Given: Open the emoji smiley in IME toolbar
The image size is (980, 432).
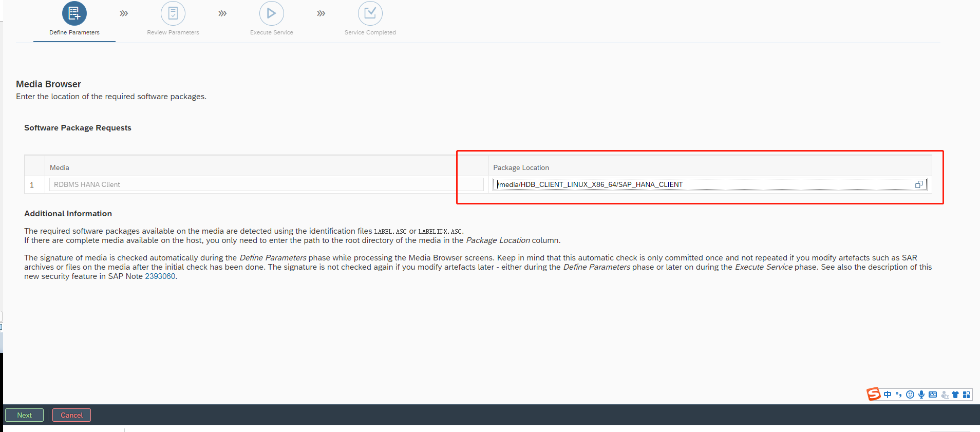Looking at the screenshot, I should [910, 395].
